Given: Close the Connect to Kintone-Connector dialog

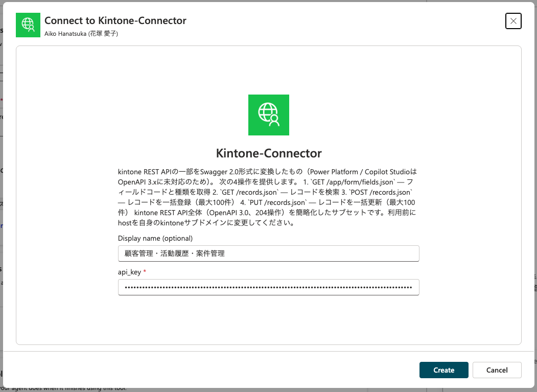Looking at the screenshot, I should coord(513,21).
